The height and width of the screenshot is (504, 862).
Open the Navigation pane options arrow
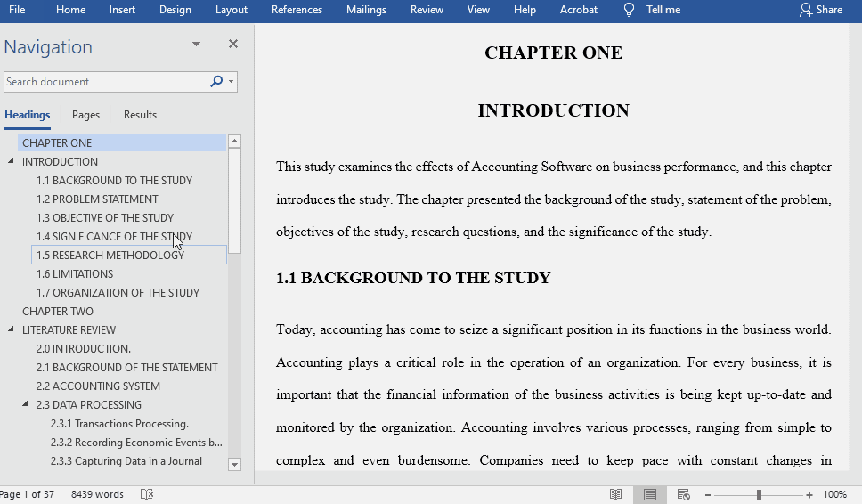coord(196,44)
